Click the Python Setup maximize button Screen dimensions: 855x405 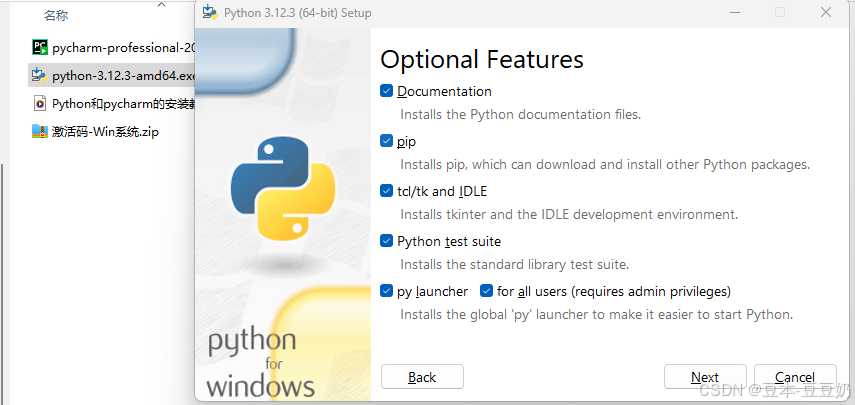pos(780,12)
